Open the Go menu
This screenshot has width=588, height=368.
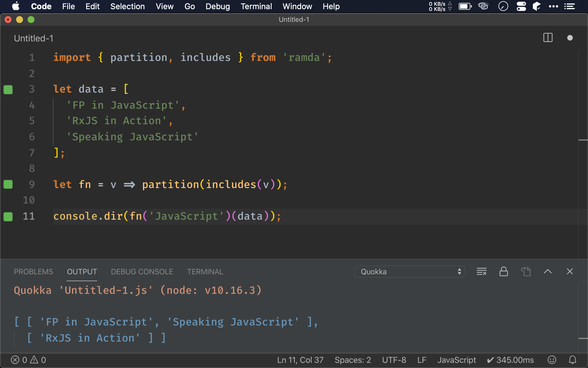coord(189,6)
